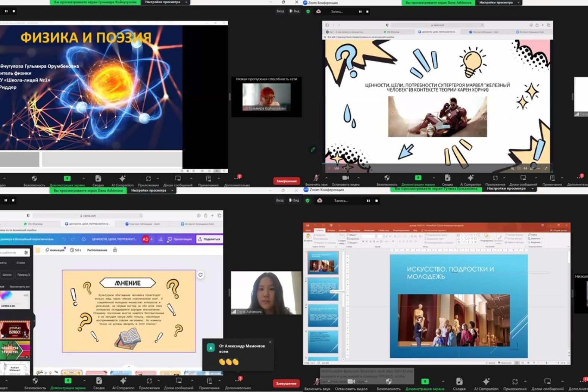Turn off the camera with Остановить видео in the Iron Man window

345,179
